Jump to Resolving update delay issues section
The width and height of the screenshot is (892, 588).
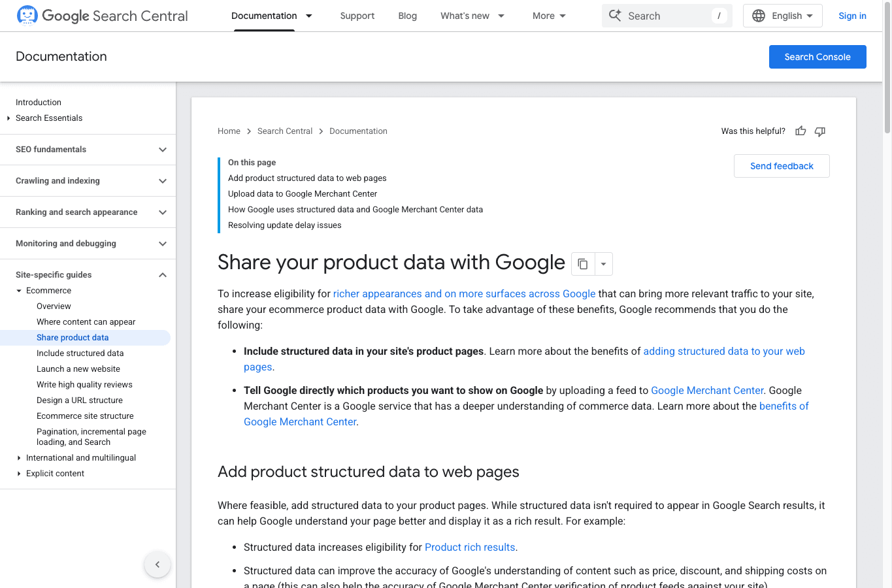[285, 225]
